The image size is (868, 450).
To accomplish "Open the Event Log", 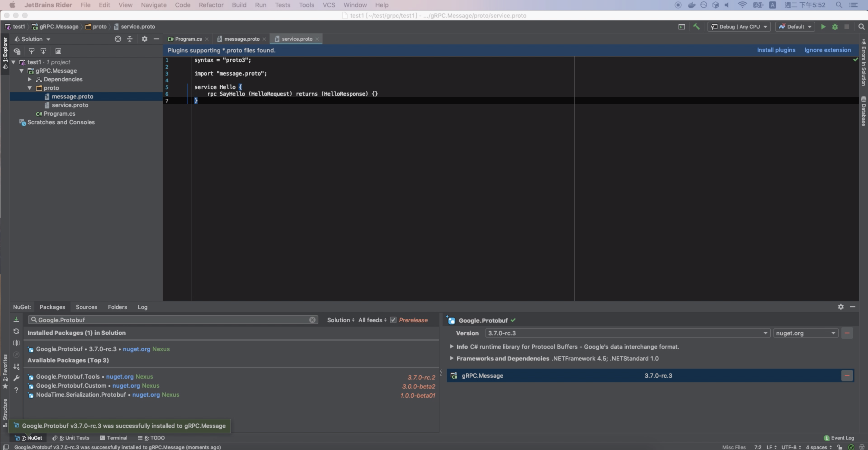I will [839, 438].
